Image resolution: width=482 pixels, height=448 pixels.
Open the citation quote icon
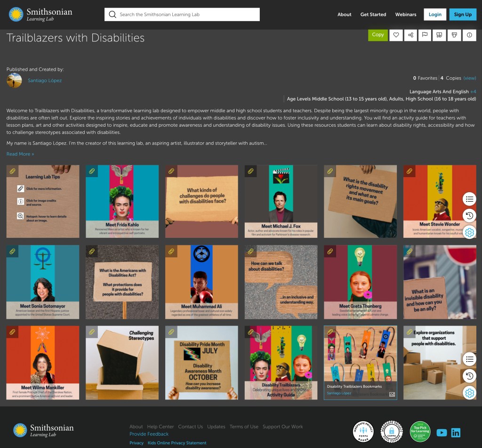(x=439, y=35)
